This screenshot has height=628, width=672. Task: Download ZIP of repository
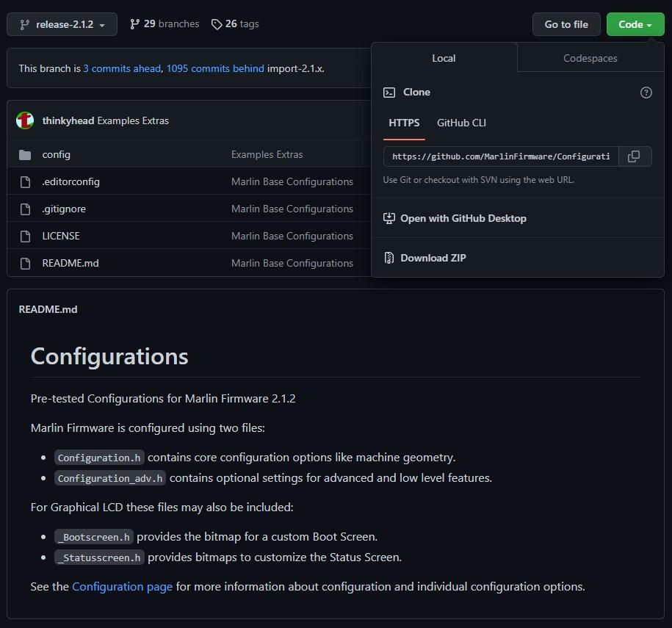coord(433,258)
